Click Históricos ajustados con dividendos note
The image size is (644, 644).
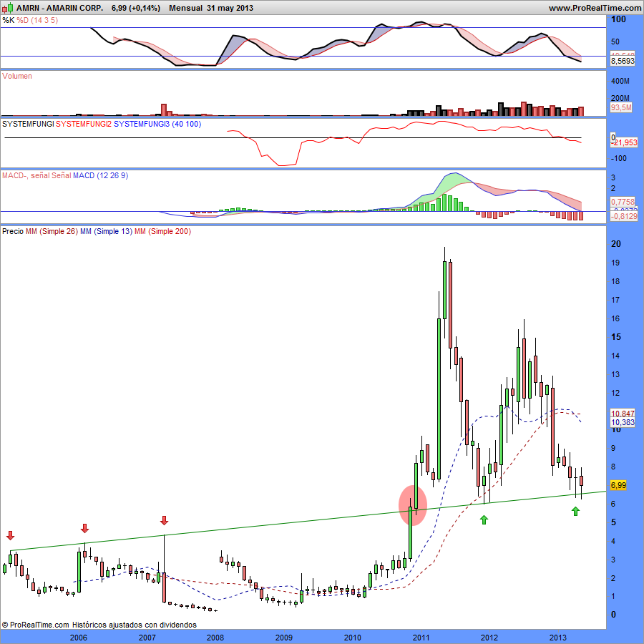tap(135, 625)
